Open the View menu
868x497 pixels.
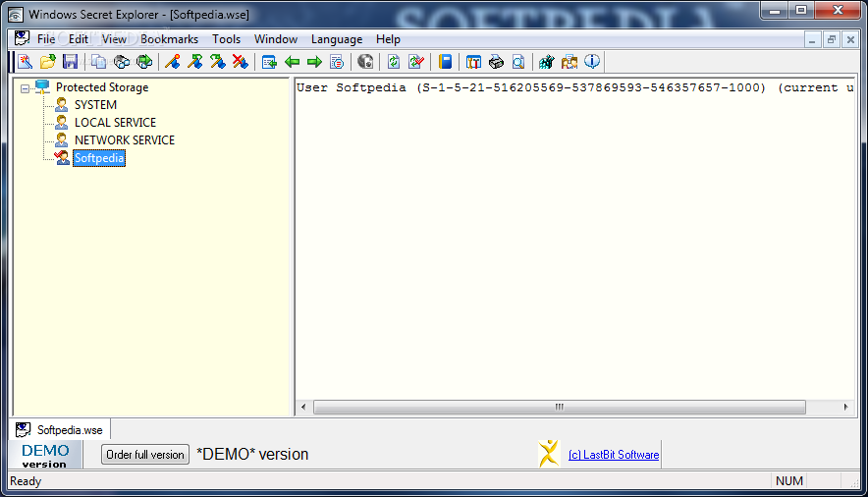(114, 39)
